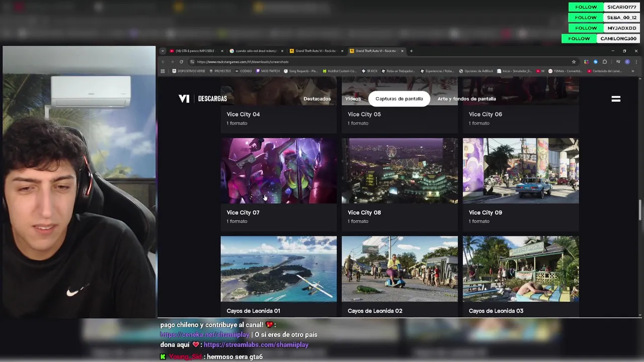The height and width of the screenshot is (362, 644).
Task: Open the hamburger menu on the page
Action: (x=616, y=99)
